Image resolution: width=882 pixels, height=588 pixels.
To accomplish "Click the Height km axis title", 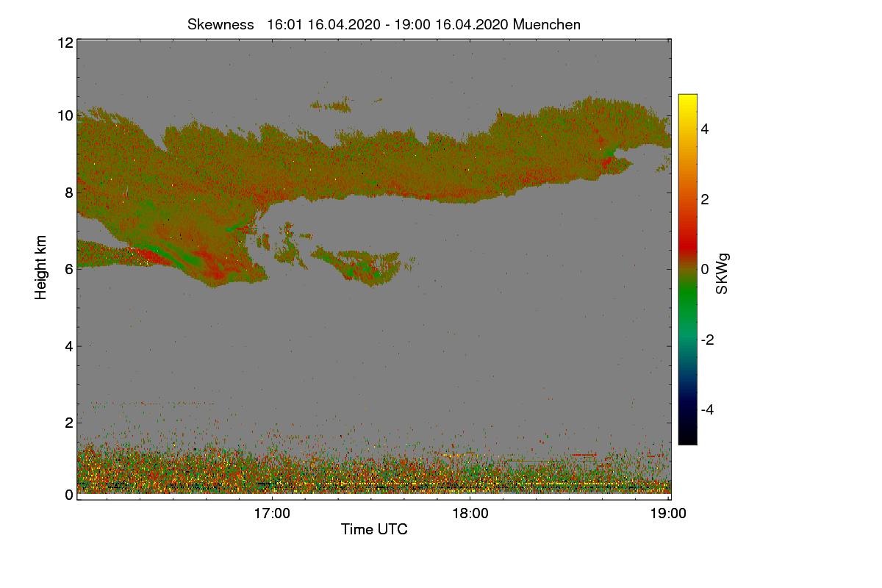I will tap(41, 268).
